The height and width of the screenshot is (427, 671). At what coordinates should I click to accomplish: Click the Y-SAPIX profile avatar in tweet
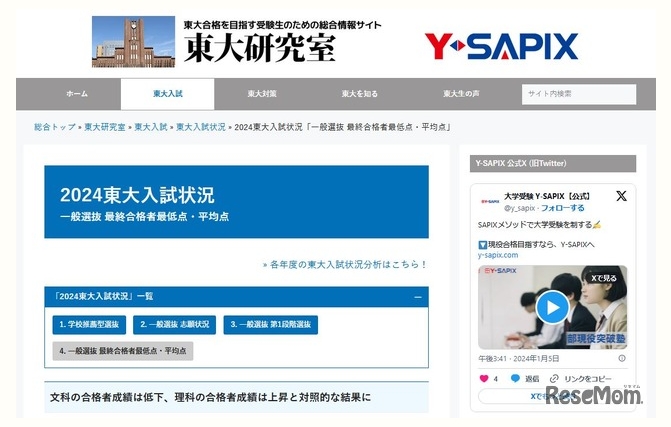point(490,201)
